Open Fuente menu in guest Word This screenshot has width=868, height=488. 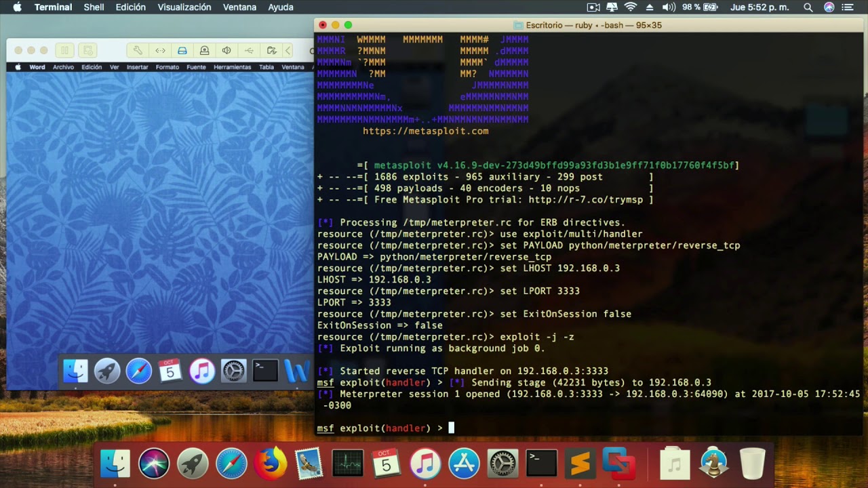(196, 67)
